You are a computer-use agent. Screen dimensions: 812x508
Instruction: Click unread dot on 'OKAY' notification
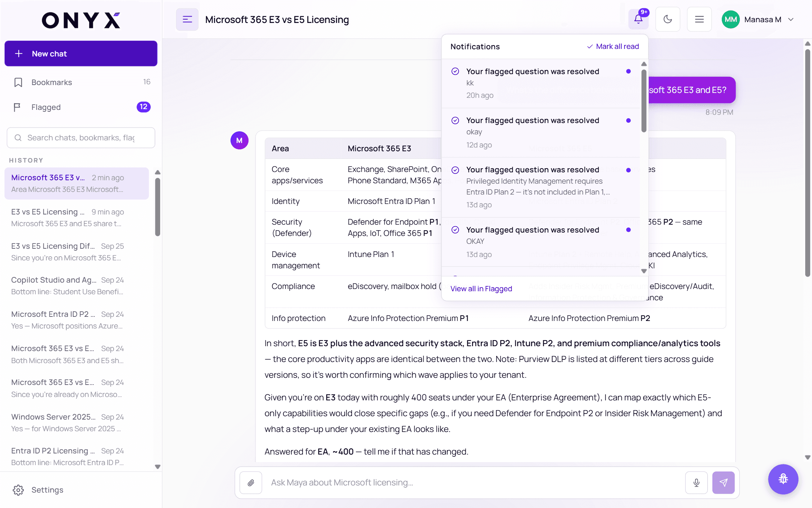click(x=629, y=230)
